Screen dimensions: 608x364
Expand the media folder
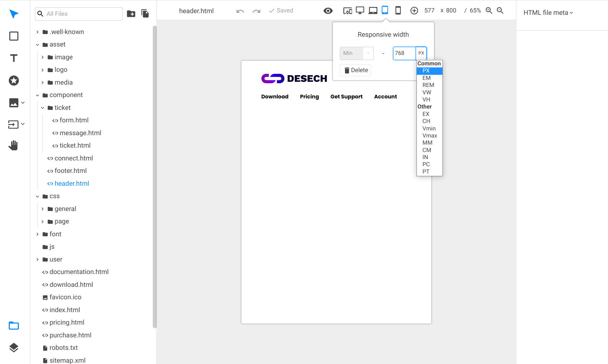(42, 83)
